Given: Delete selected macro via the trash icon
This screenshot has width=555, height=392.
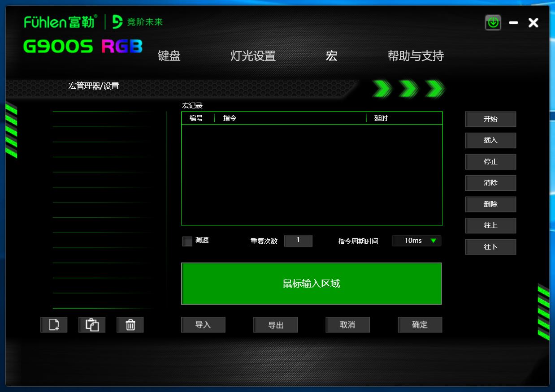Looking at the screenshot, I should (x=130, y=325).
